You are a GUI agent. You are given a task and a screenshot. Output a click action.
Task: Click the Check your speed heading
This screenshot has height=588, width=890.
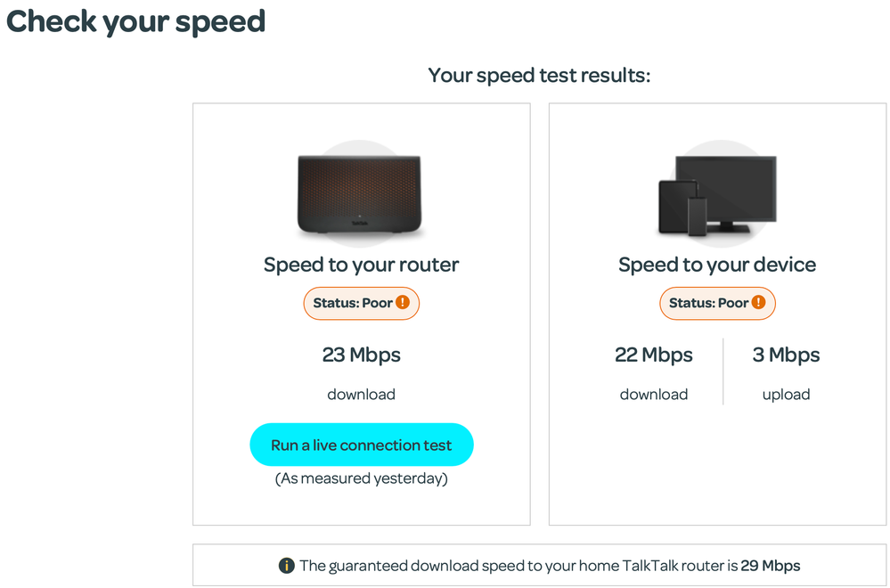pos(135,20)
